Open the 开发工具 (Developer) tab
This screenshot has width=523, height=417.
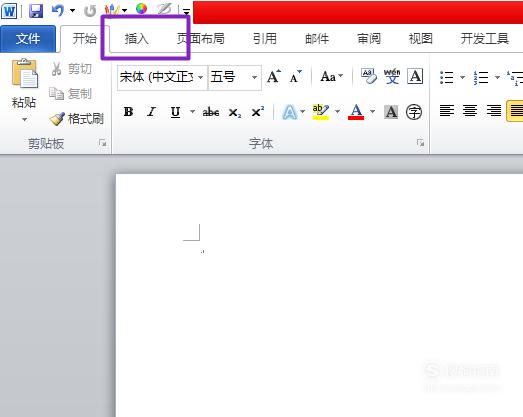485,39
